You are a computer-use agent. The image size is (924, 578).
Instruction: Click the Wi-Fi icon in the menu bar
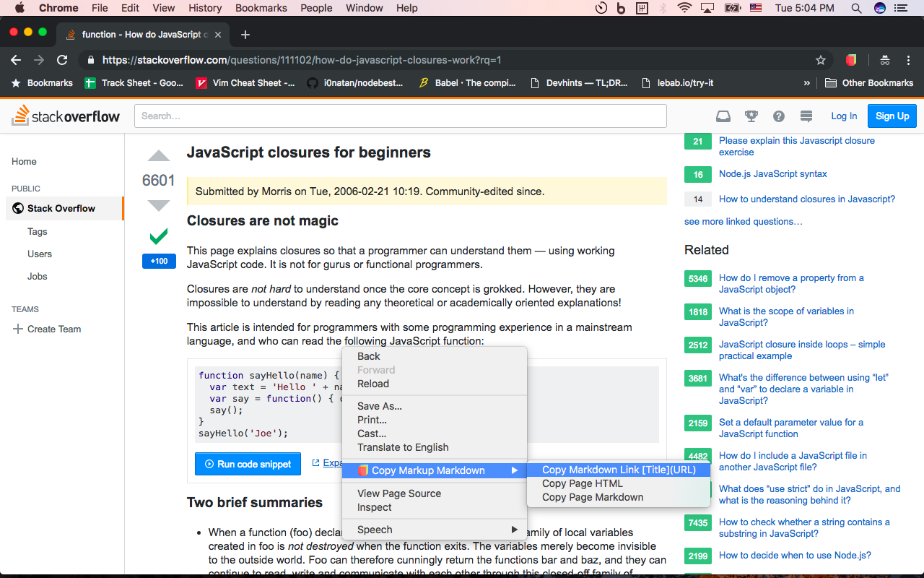[x=684, y=8]
